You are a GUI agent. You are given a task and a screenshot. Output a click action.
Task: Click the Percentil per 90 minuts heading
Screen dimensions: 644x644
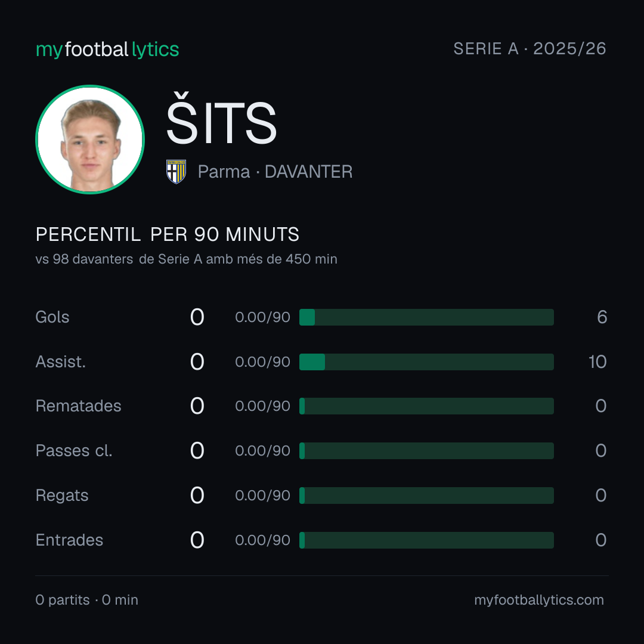coord(168,234)
